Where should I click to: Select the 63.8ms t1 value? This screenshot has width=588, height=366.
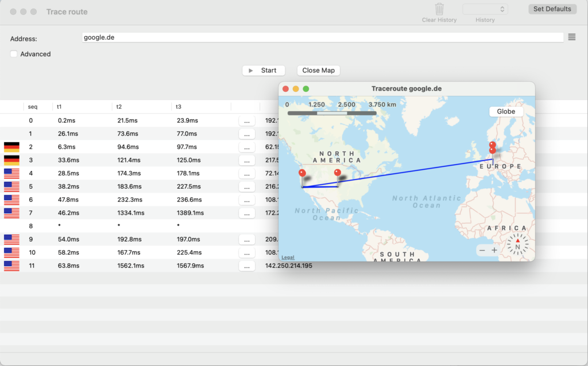coord(69,266)
